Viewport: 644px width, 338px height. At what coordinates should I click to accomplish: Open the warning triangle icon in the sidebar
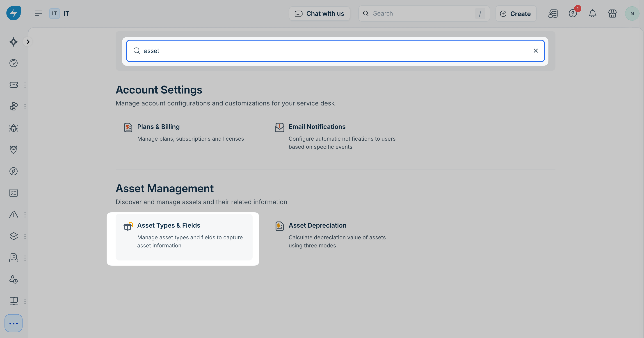pyautogui.click(x=14, y=215)
